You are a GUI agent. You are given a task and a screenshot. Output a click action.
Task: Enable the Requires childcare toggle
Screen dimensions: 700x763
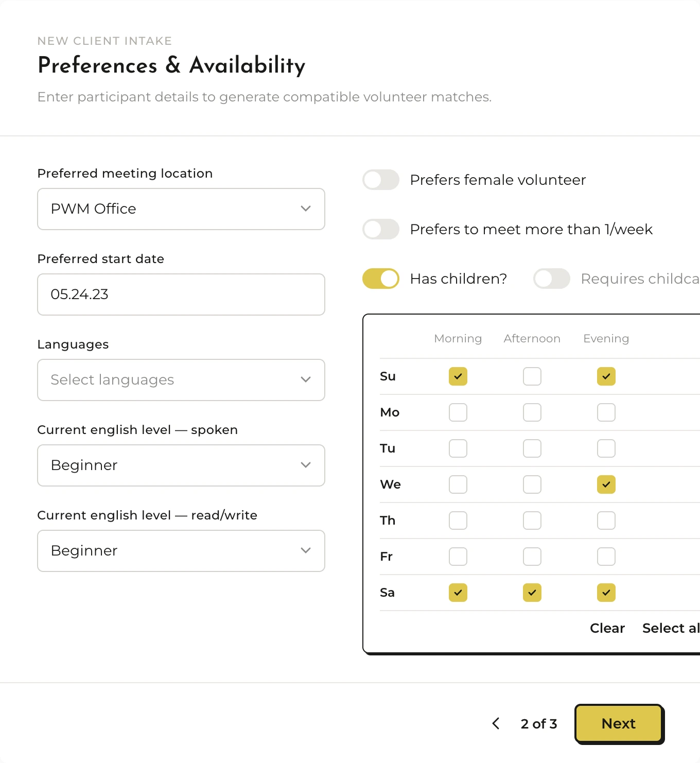click(x=552, y=279)
